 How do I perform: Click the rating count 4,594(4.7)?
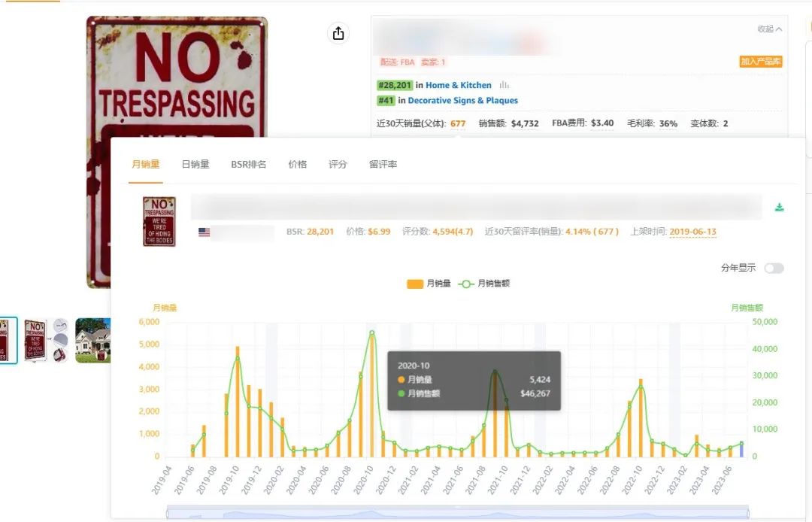click(x=453, y=232)
